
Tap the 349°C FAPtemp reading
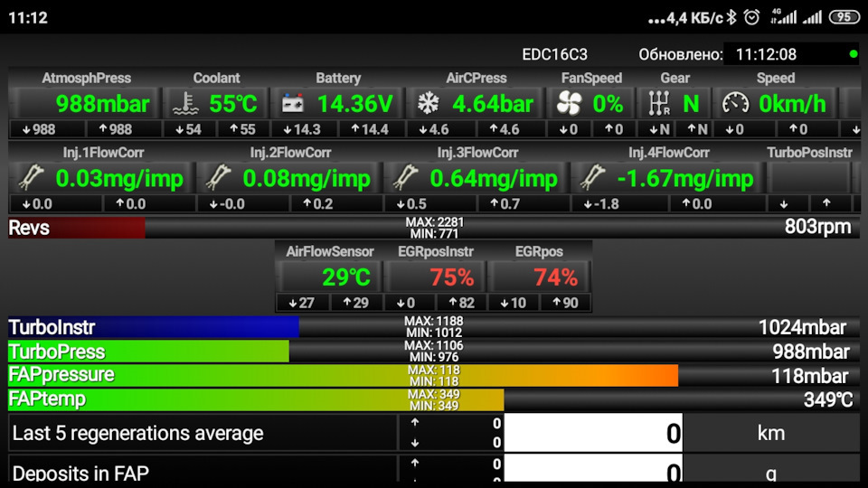(828, 399)
